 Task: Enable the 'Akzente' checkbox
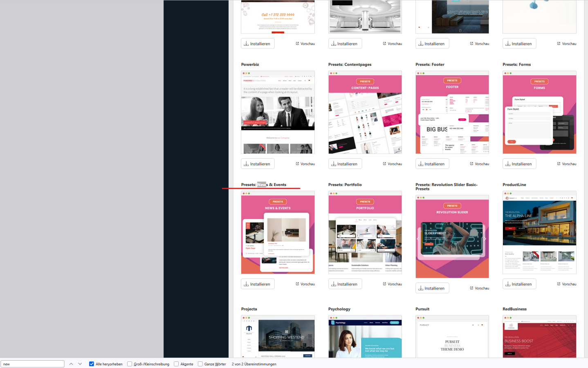[x=176, y=364]
